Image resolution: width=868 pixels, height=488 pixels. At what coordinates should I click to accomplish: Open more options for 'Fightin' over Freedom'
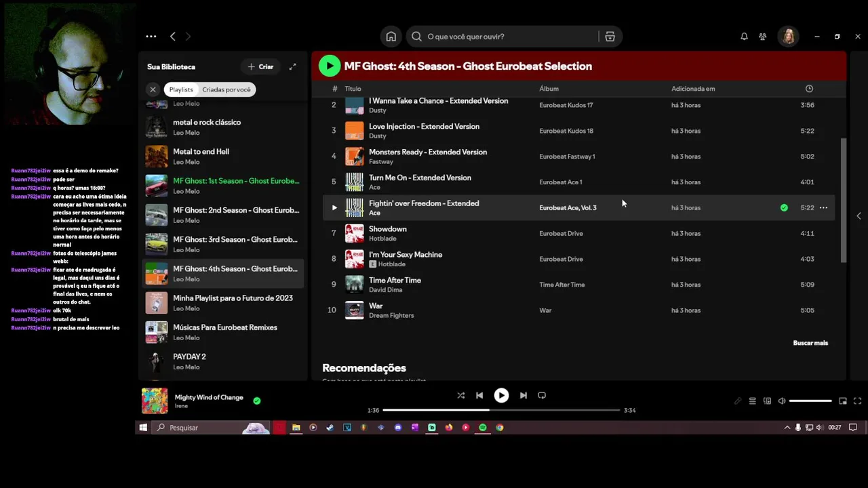pos(823,208)
